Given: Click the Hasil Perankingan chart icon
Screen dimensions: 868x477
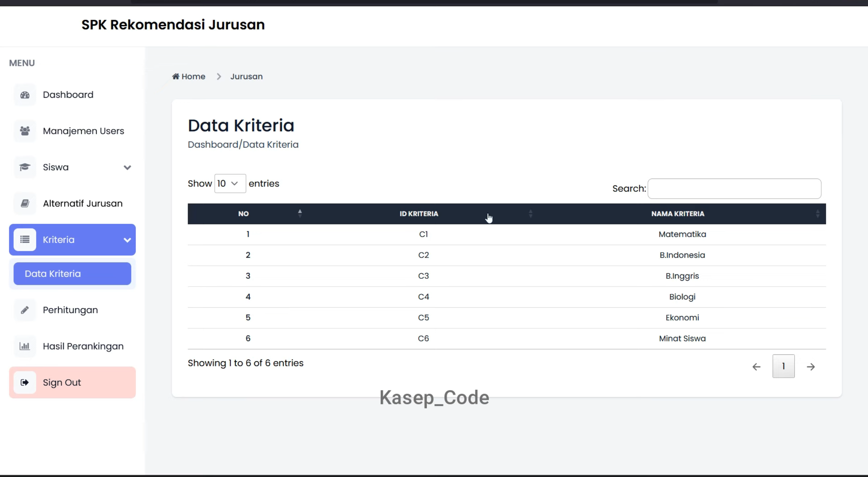Looking at the screenshot, I should pyautogui.click(x=25, y=346).
